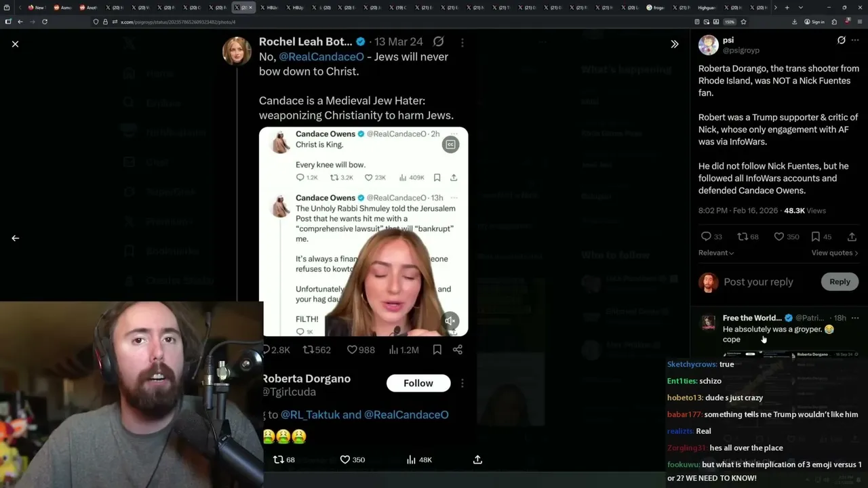The width and height of the screenshot is (868, 488).
Task: Reload the page in the browser toolbar
Action: 45,22
